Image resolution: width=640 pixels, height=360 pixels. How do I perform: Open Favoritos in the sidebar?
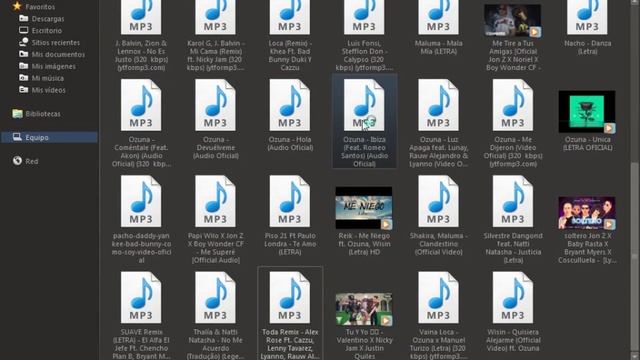40,7
